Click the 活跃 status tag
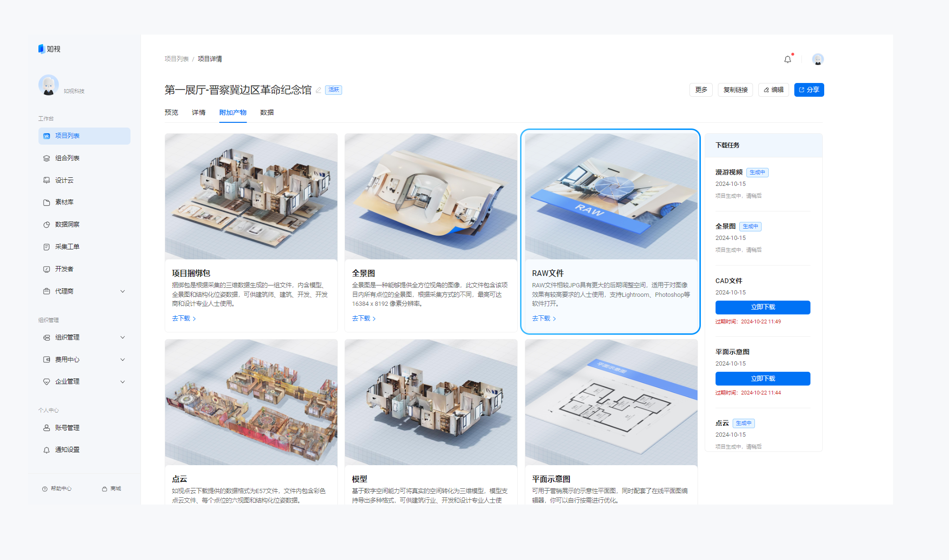 (x=334, y=90)
